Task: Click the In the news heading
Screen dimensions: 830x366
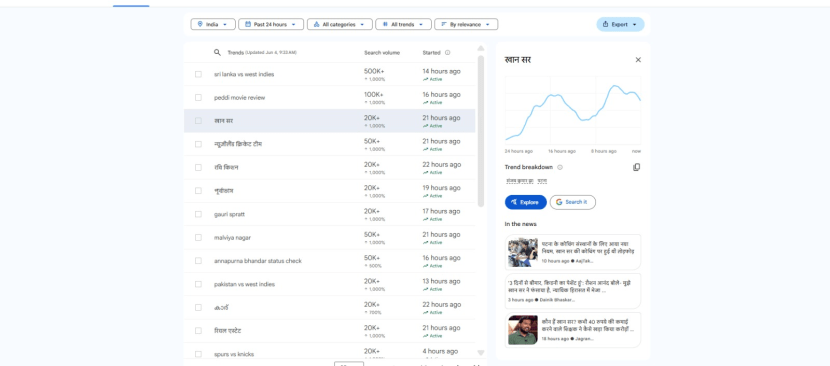Action: tap(520, 224)
